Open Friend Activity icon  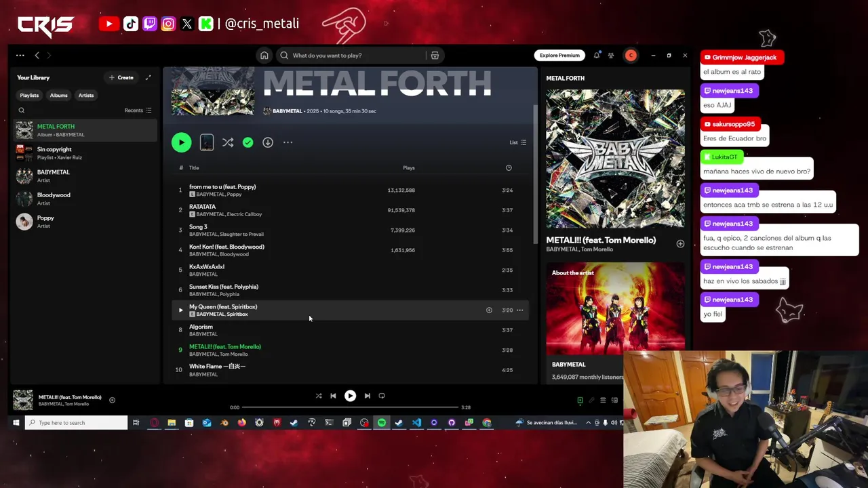pyautogui.click(x=611, y=56)
